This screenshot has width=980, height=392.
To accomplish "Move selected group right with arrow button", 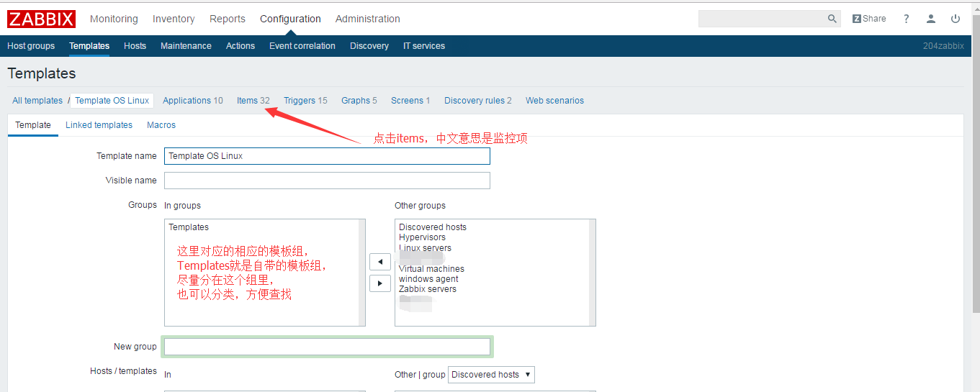I will [380, 283].
